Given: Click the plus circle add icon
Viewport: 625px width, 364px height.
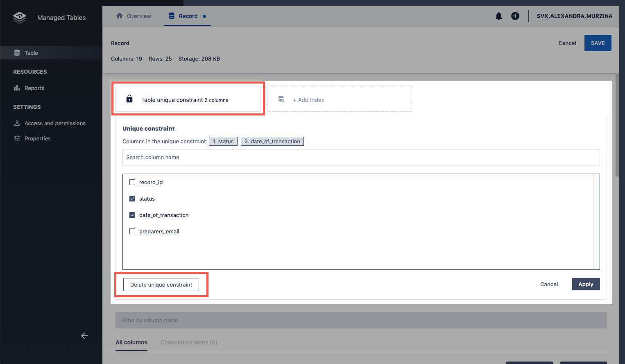Looking at the screenshot, I should click(515, 16).
